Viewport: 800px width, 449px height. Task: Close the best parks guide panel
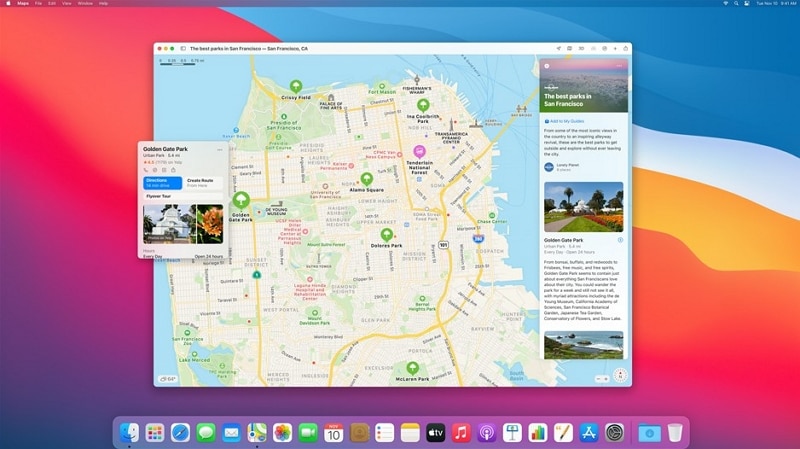click(546, 66)
